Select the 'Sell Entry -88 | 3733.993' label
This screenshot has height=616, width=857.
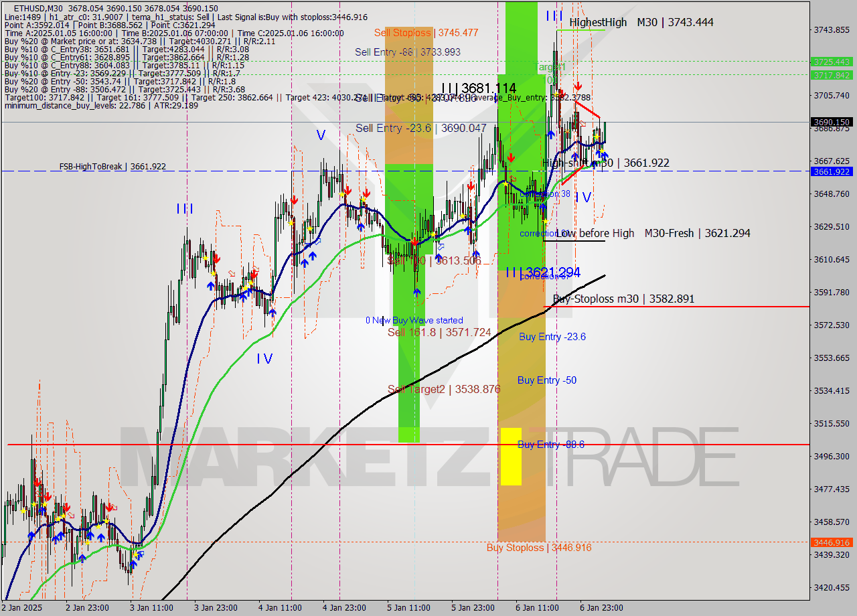coord(408,52)
